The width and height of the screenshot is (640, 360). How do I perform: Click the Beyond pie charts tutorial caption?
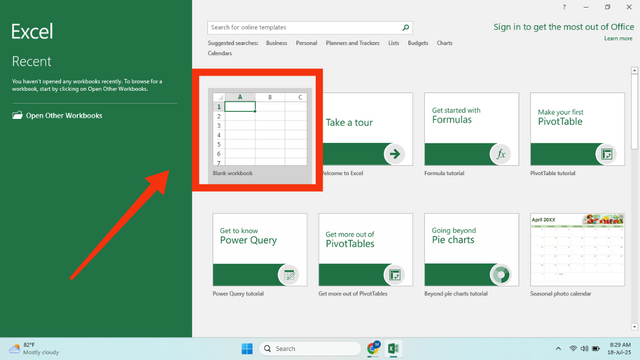click(x=456, y=293)
